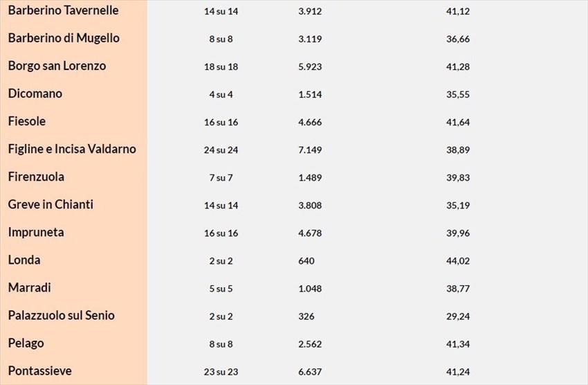Select the Barberino di Mugello row label
Image resolution: width=588 pixels, height=385 pixels.
[64, 38]
